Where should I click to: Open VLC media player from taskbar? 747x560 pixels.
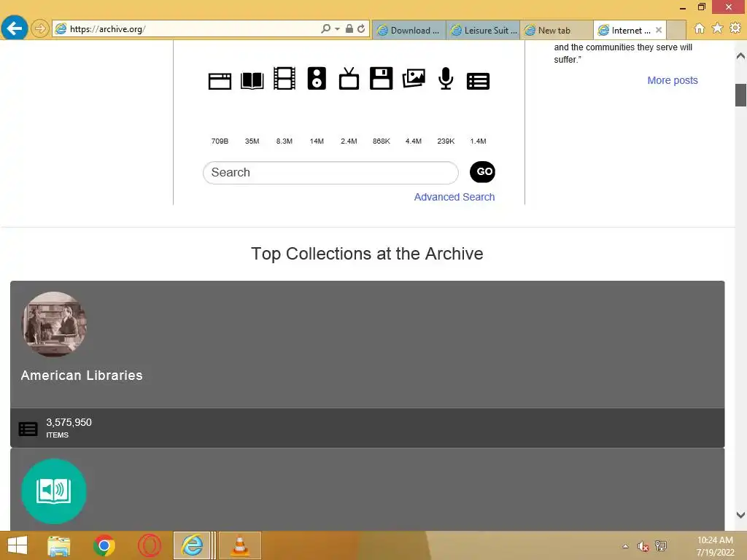coord(239,545)
